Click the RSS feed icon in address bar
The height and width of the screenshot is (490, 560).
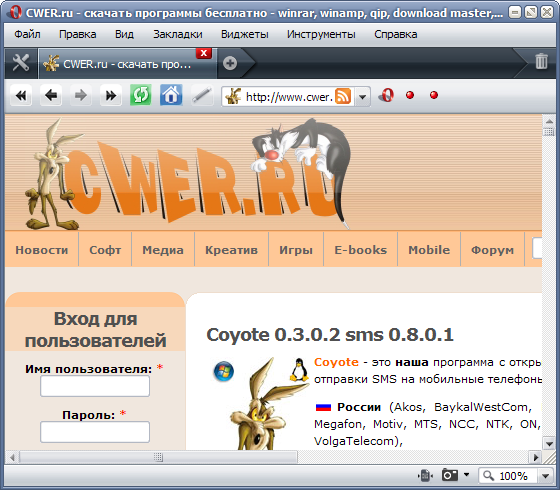coord(343,96)
